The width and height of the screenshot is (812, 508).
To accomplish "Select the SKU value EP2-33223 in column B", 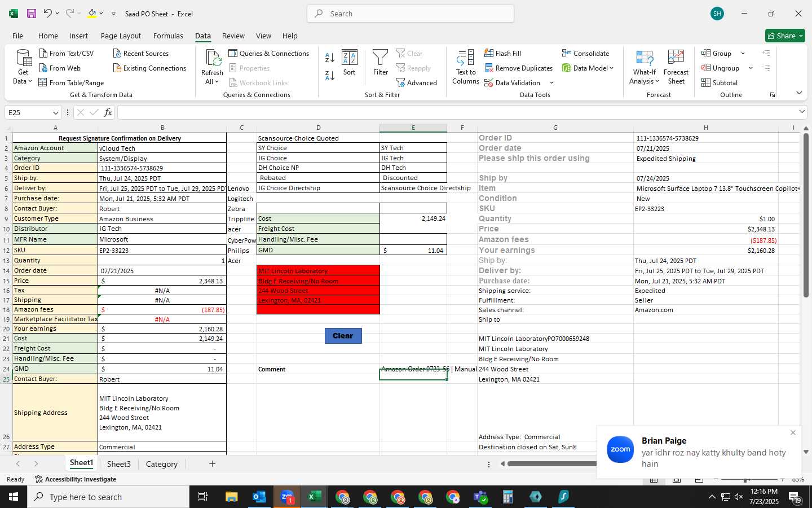I will click(162, 250).
